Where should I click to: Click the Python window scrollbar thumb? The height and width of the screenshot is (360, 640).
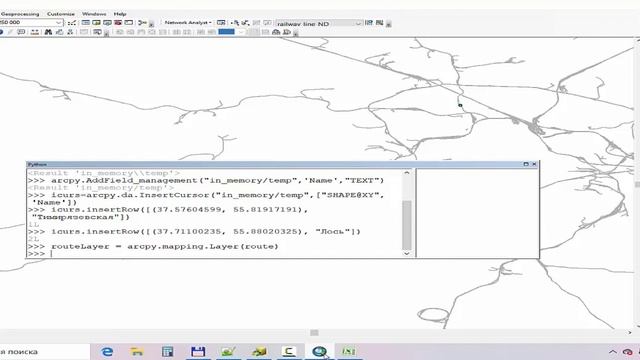click(407, 225)
